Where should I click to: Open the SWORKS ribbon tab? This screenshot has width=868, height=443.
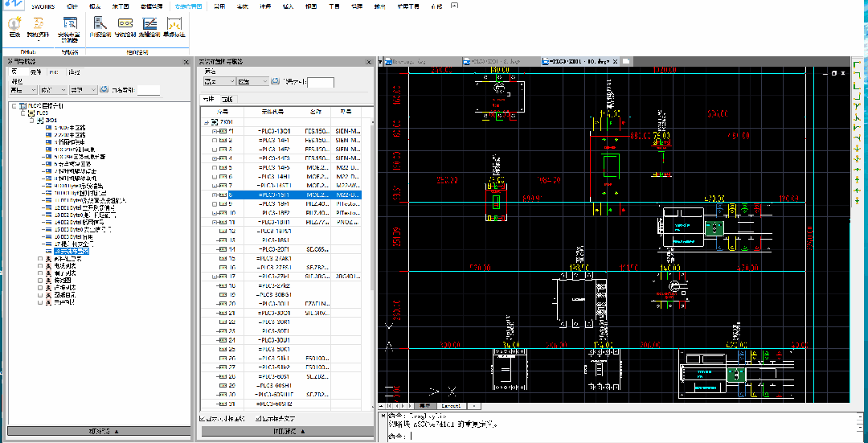click(43, 6)
